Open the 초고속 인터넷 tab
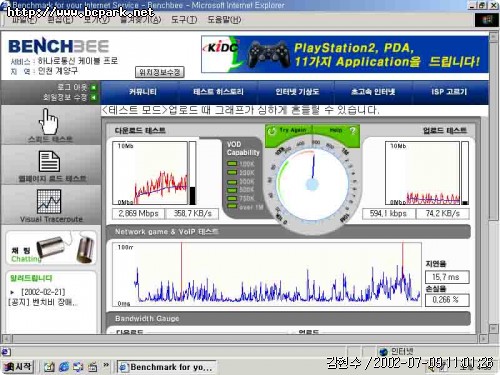This screenshot has width=500, height=375. pos(373,92)
